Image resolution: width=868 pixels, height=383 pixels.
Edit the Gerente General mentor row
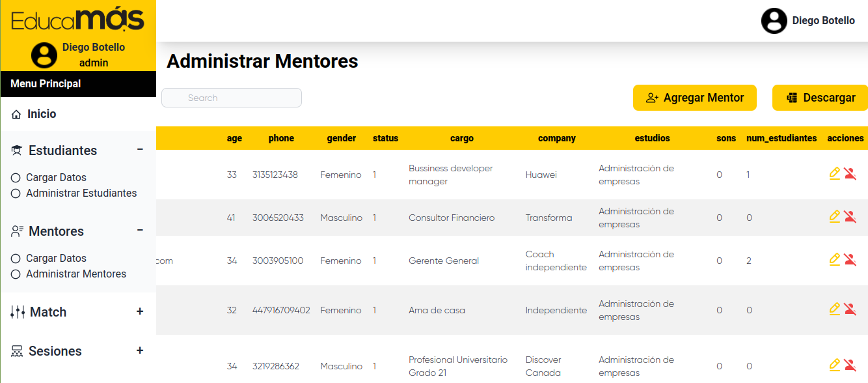pos(834,259)
